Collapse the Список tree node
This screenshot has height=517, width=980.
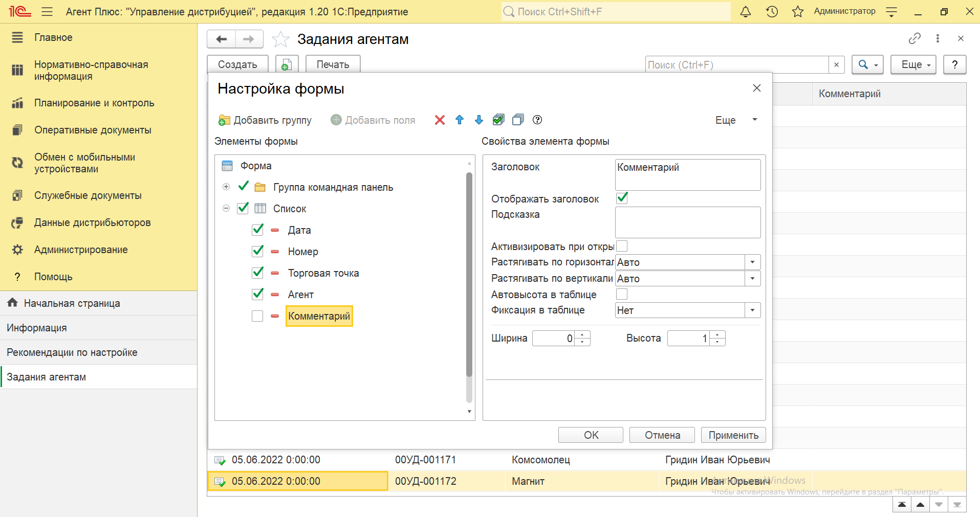(x=226, y=208)
